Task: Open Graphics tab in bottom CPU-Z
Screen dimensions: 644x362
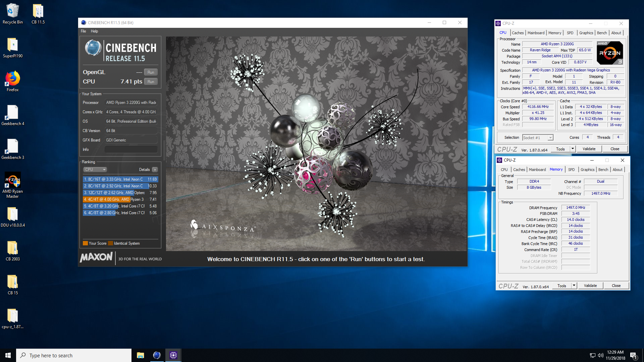Action: [x=587, y=170]
